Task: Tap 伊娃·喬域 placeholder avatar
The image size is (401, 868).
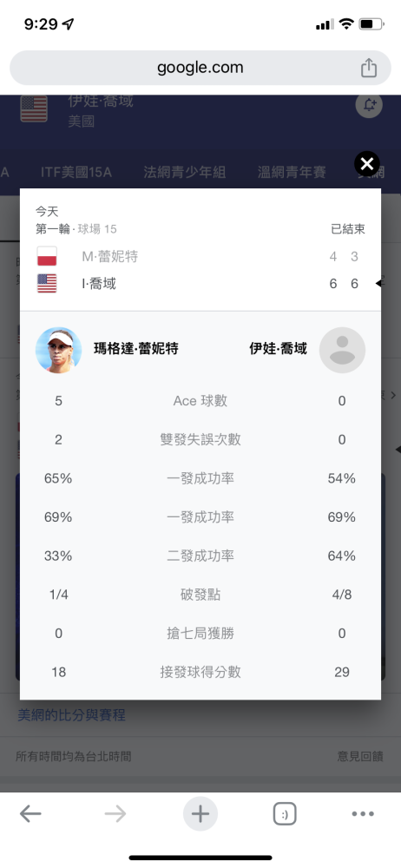Action: point(342,350)
